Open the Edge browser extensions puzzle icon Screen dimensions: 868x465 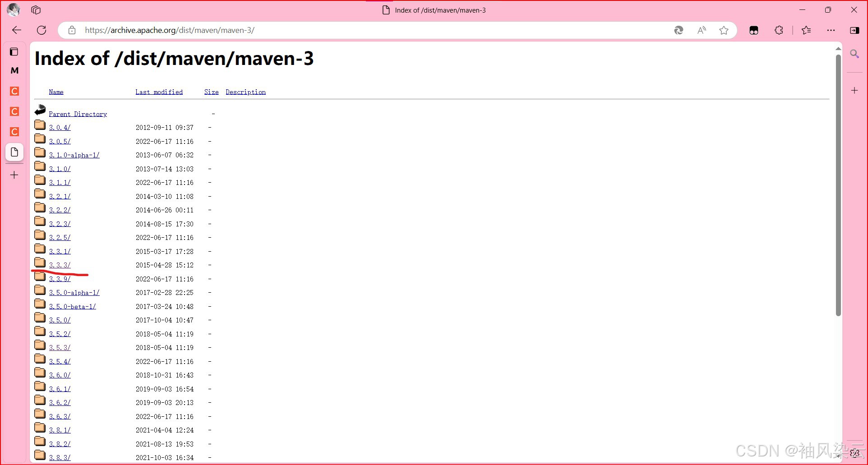(779, 30)
